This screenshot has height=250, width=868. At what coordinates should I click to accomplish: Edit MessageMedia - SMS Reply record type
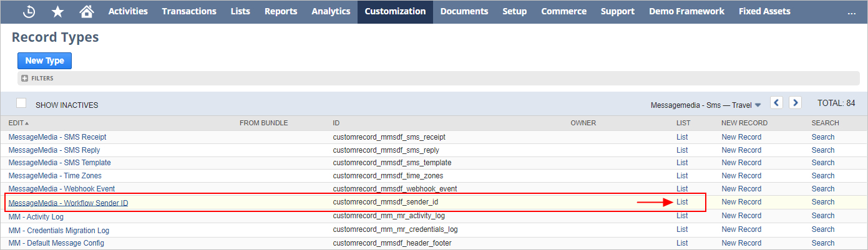point(54,150)
